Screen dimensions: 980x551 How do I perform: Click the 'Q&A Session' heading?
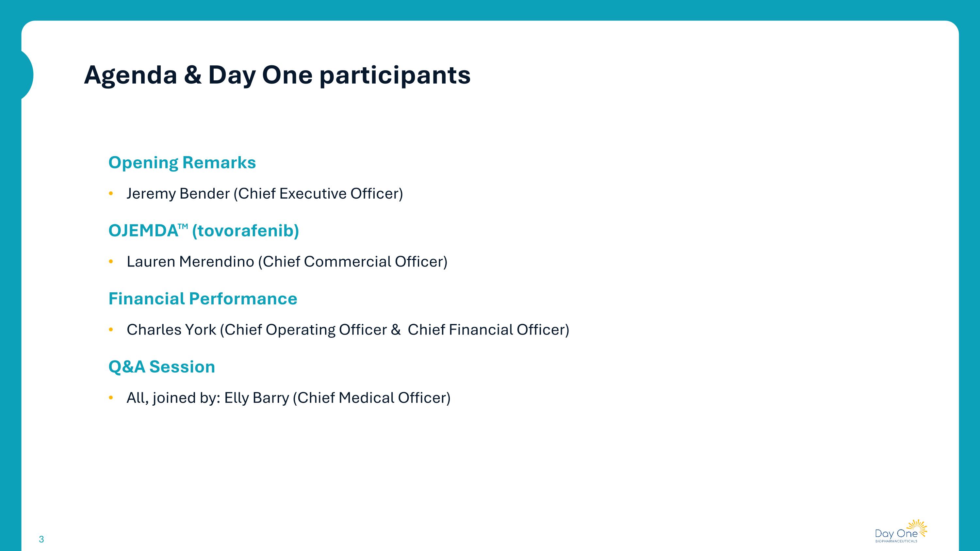pyautogui.click(x=162, y=367)
